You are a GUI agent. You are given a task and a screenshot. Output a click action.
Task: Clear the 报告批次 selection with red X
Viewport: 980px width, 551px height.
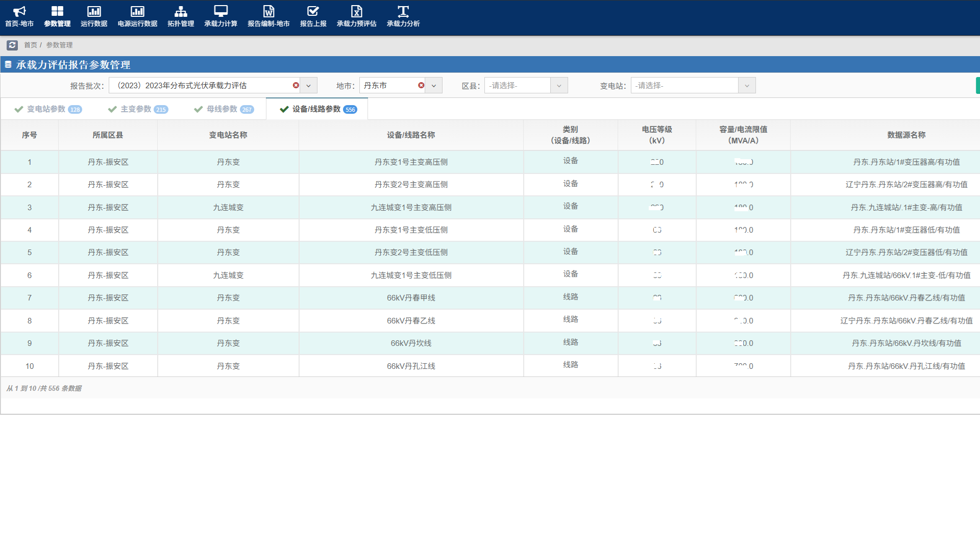296,85
